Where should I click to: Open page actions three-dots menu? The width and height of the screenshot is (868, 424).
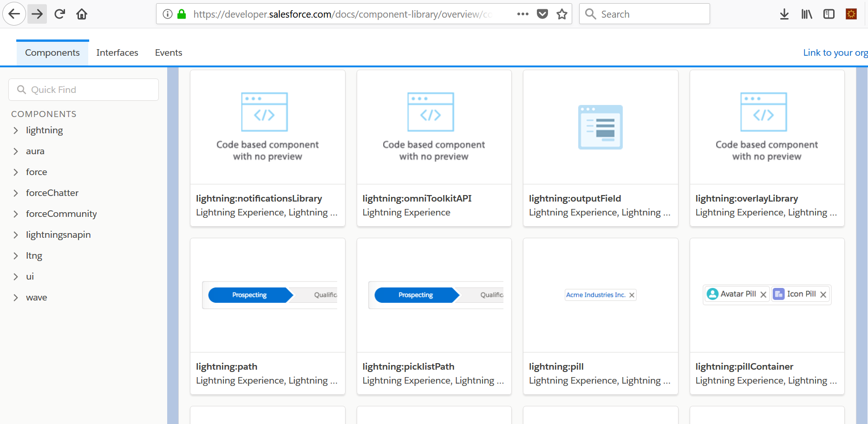pos(523,14)
